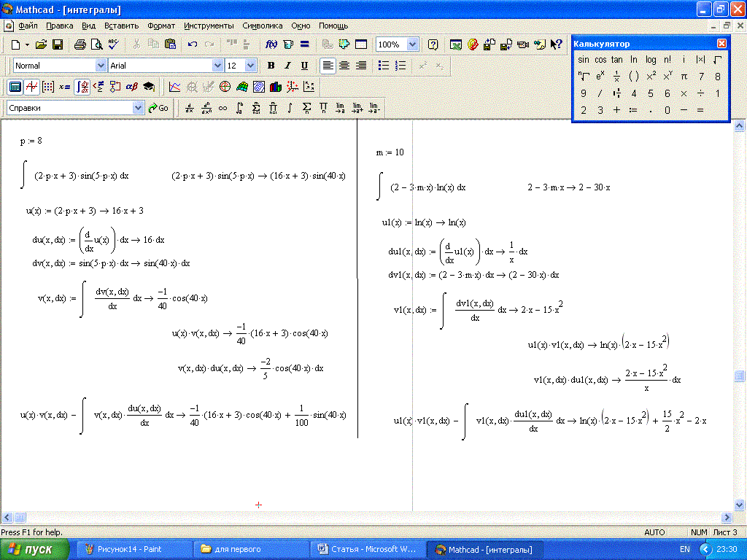This screenshot has width=747, height=560.
Task: Insert an indefinite integral operator
Action: point(290,108)
